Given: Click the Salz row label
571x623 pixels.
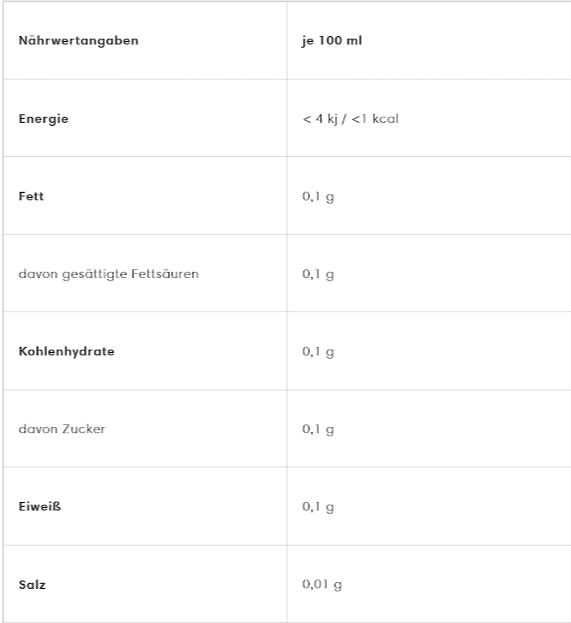Looking at the screenshot, I should [32, 585].
